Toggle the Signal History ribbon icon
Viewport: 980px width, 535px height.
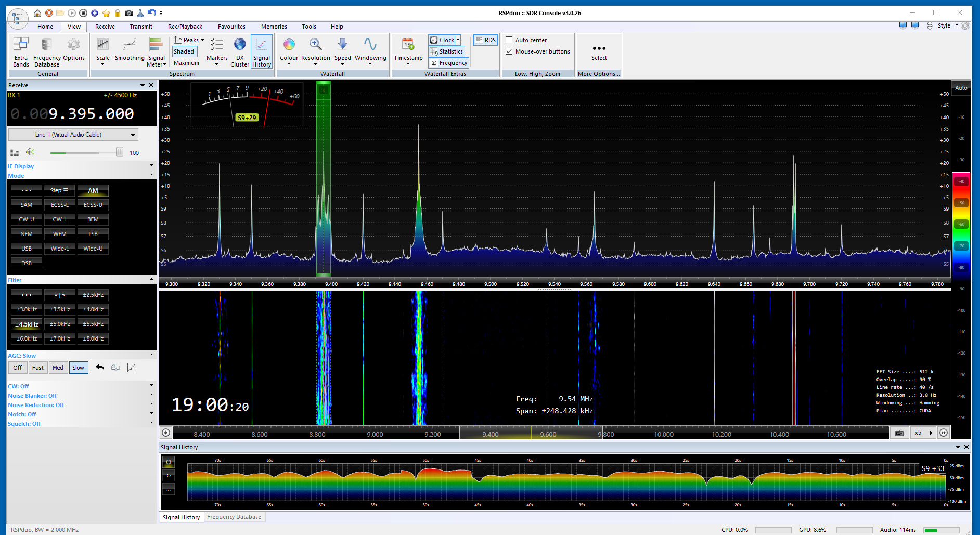261,46
